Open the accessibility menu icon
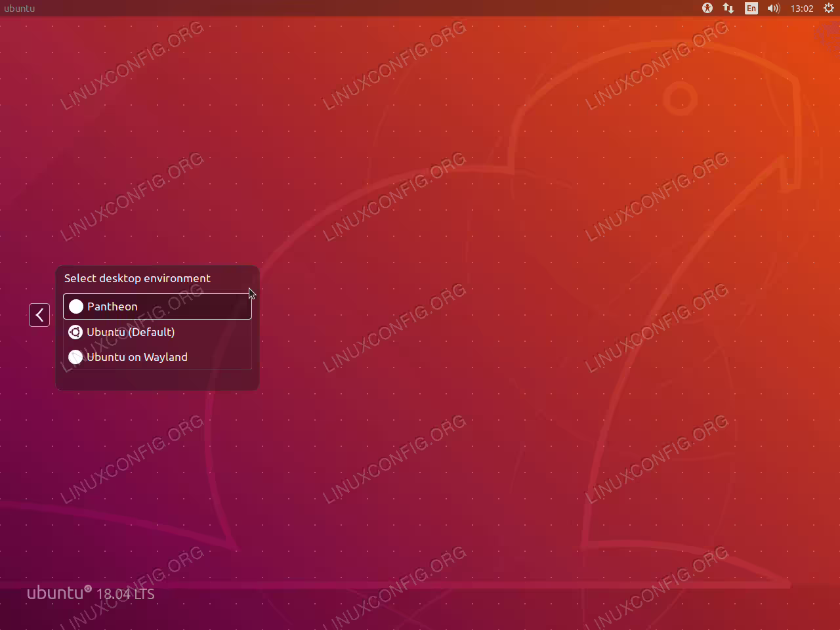Screen dimensions: 840x630 pos(707,8)
